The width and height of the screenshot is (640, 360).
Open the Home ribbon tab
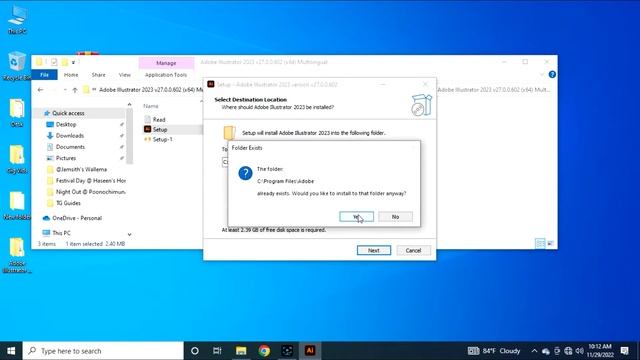[71, 75]
